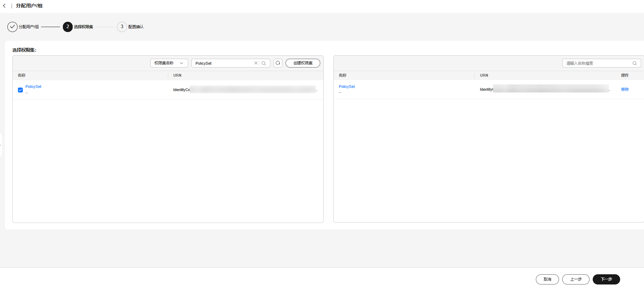The width and height of the screenshot is (644, 288).
Task: Open PolicySet link in left list
Action: (x=33, y=87)
